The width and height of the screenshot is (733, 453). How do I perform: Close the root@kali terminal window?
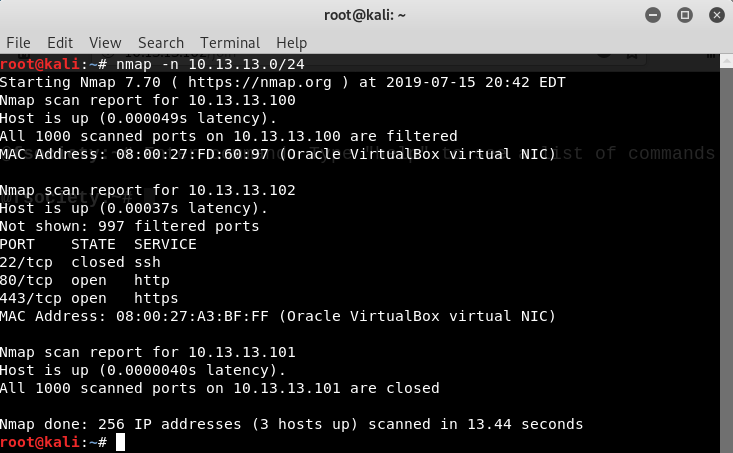716,15
